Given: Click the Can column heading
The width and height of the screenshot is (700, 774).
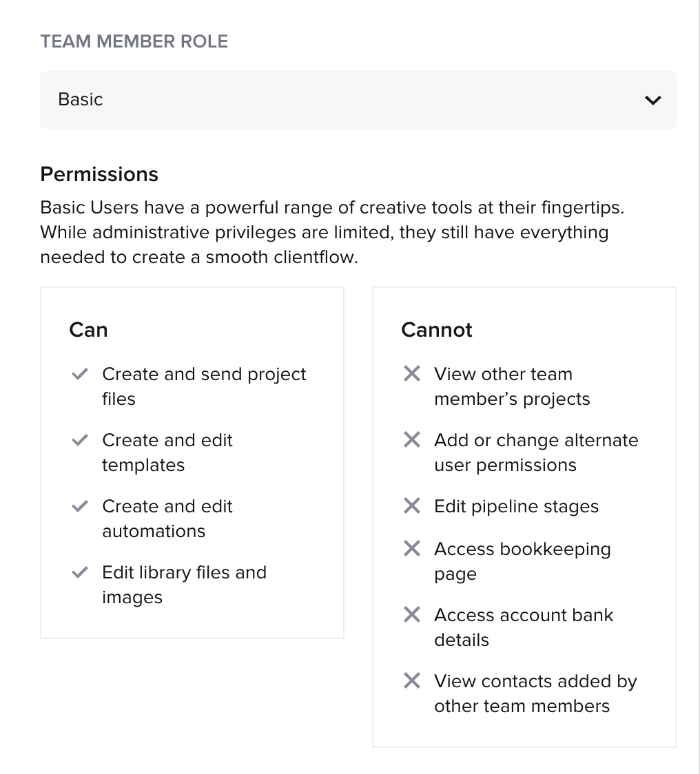Looking at the screenshot, I should tap(88, 330).
